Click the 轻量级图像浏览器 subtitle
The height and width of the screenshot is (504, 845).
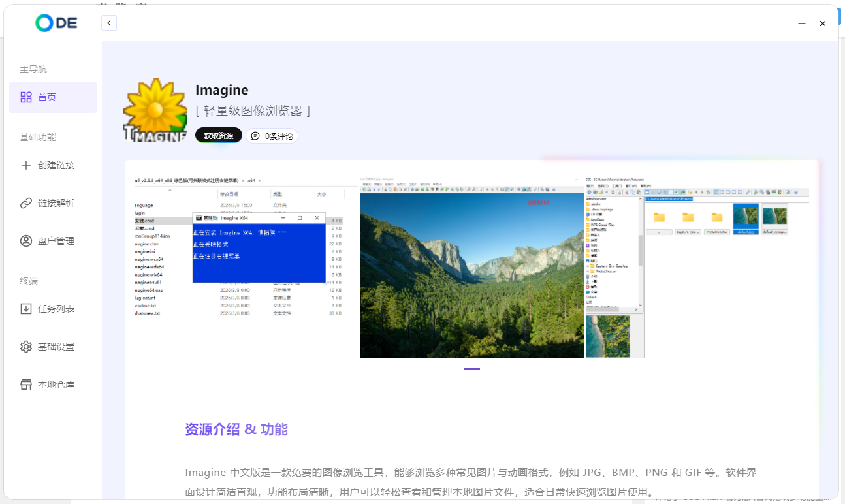coord(253,111)
